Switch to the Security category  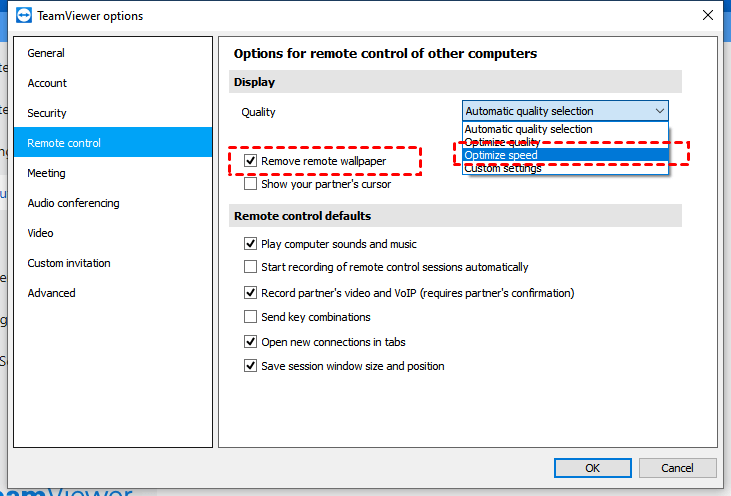coord(47,113)
